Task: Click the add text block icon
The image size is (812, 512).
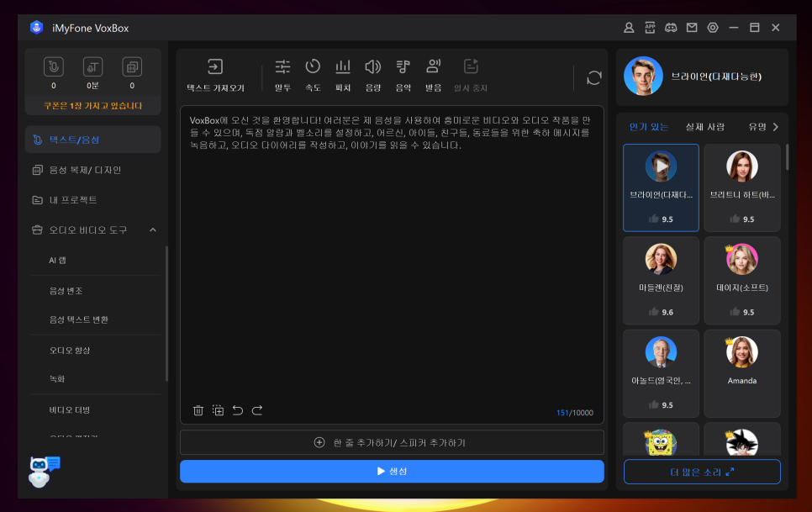Action: pos(218,410)
